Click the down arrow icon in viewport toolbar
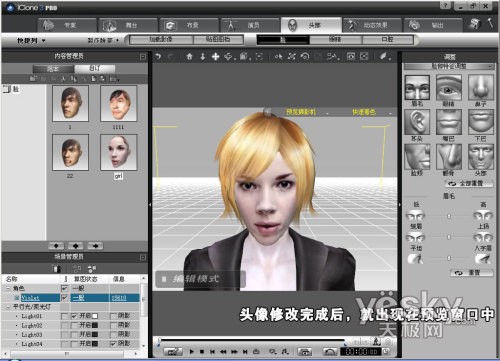This screenshot has height=361, width=500. tap(202, 56)
